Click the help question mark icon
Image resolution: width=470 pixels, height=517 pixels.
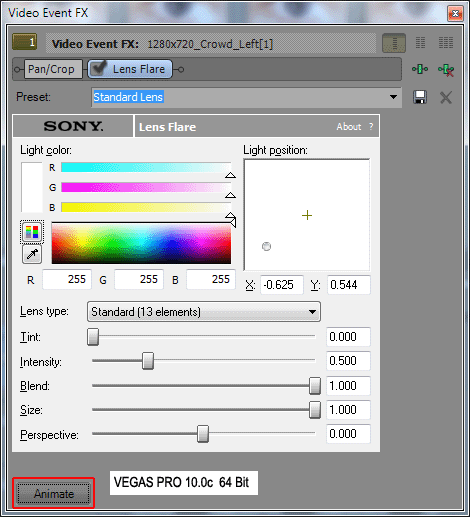point(371,127)
